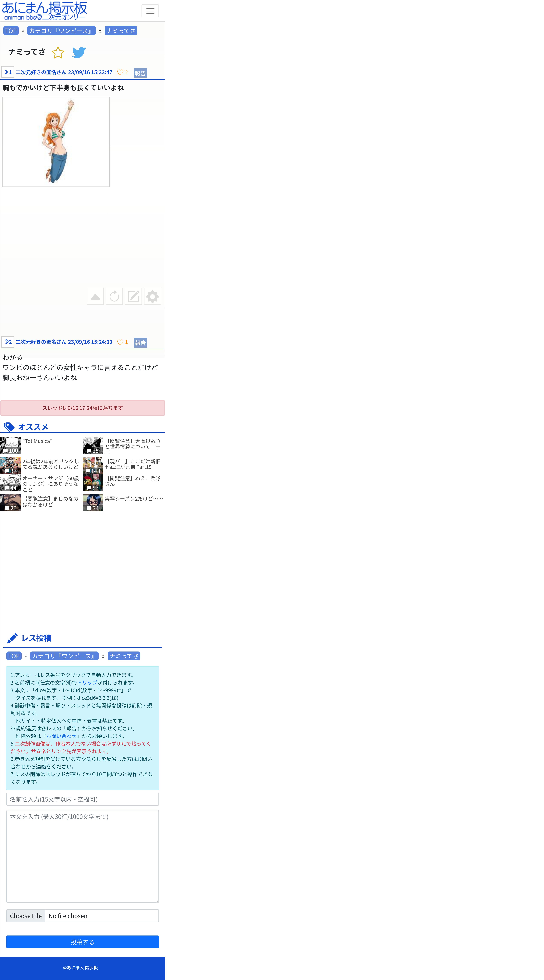The width and height of the screenshot is (544, 980).
Task: Open thread 2年後は2年前とリンクしてる説
Action: (x=51, y=464)
